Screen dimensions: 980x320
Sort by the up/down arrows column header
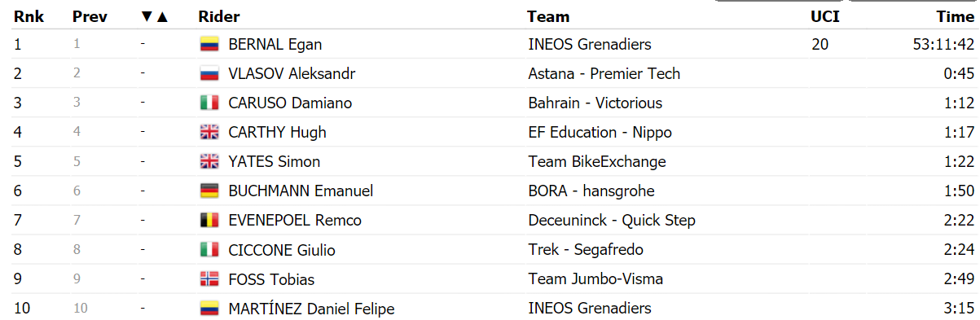(x=154, y=16)
